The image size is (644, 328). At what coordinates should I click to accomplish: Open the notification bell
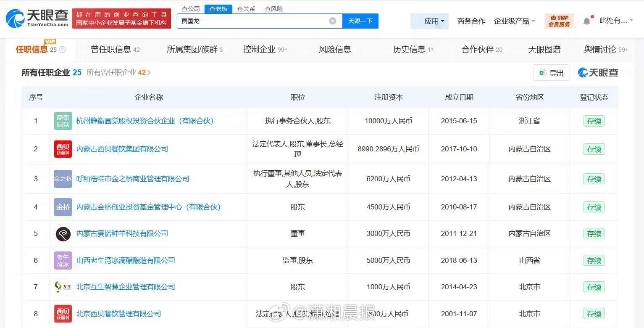click(x=587, y=21)
